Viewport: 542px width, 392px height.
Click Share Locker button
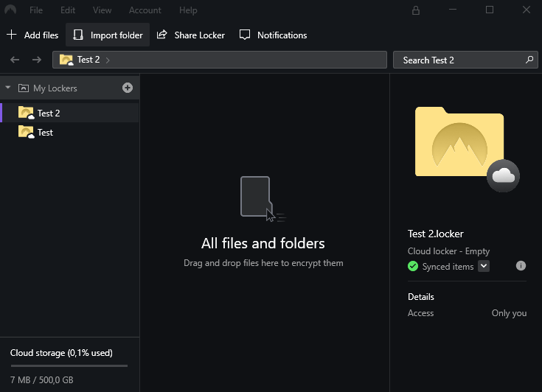pyautogui.click(x=191, y=35)
